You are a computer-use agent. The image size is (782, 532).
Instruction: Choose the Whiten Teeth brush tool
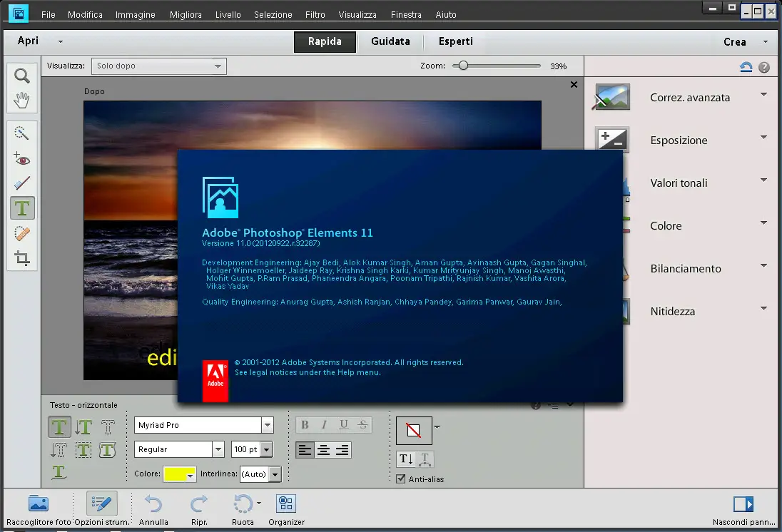[x=22, y=183]
